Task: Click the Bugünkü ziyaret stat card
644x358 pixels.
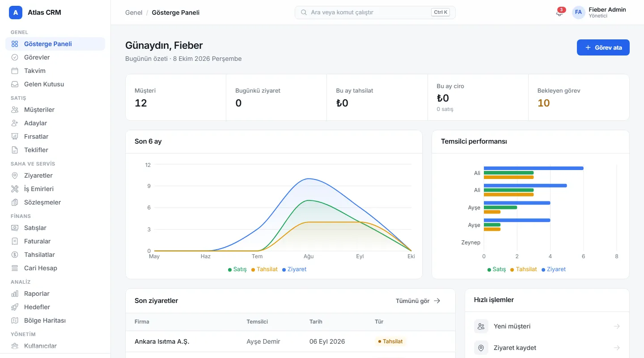Action: 276,97
